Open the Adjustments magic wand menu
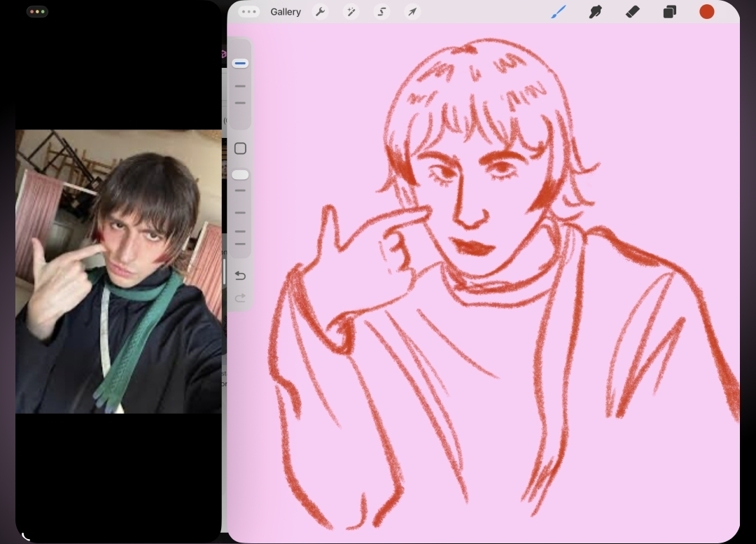 [351, 12]
